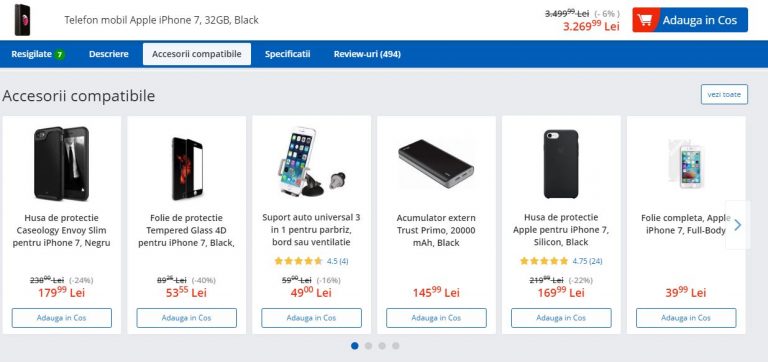Open Acumulator extern Trust Primo title link

click(436, 230)
